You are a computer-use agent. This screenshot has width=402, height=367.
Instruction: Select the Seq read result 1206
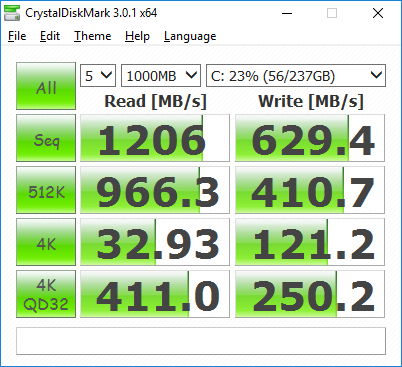155,138
